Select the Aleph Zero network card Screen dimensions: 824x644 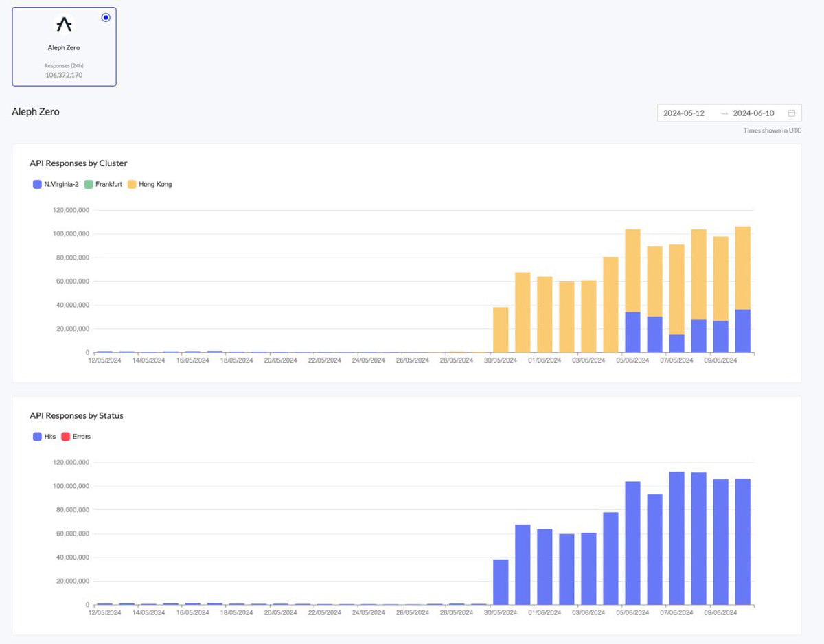click(x=63, y=46)
